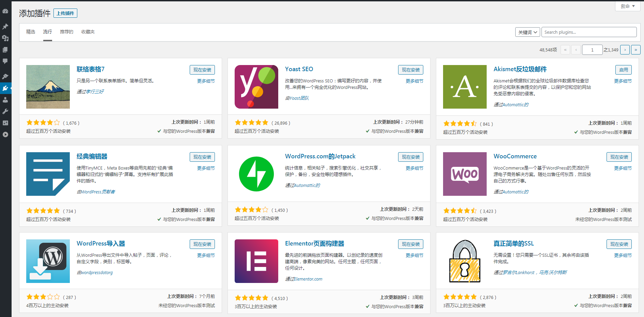This screenshot has height=317, width=644.
Task: Click the WooCommerce purple Woo logo
Action: coord(465,174)
